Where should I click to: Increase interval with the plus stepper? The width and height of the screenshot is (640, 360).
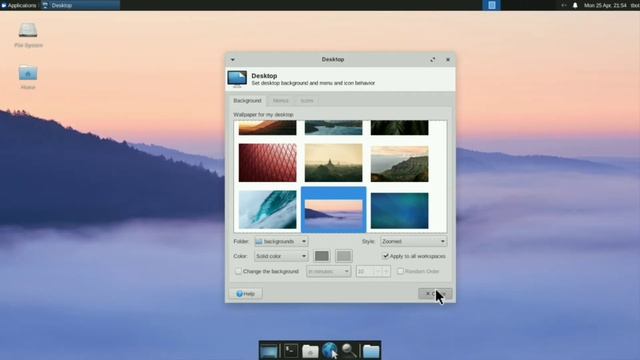click(386, 271)
